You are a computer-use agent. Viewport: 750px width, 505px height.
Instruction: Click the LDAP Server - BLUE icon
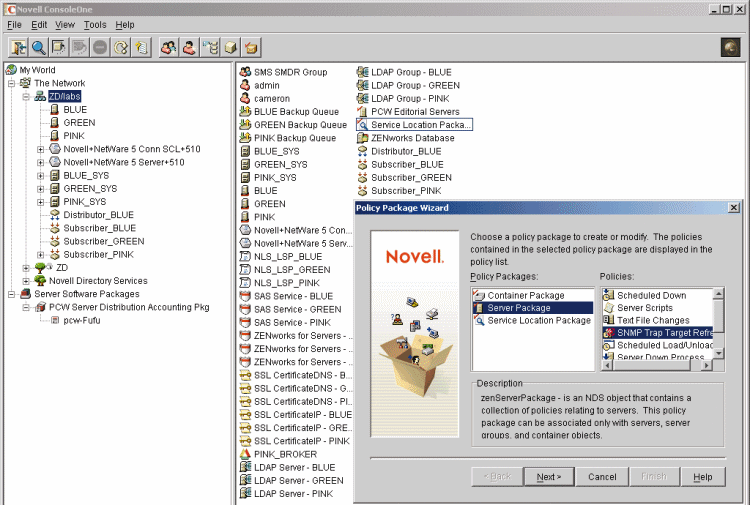pyautogui.click(x=245, y=467)
